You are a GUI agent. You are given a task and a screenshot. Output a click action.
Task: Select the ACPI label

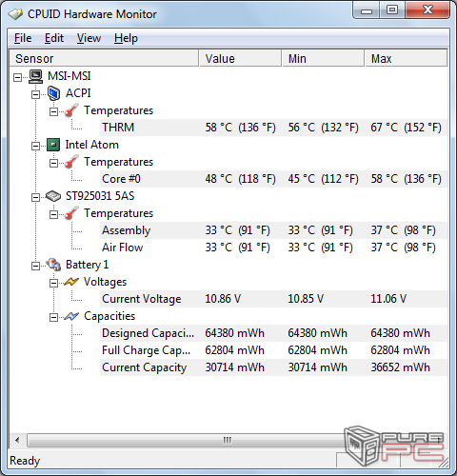click(78, 93)
